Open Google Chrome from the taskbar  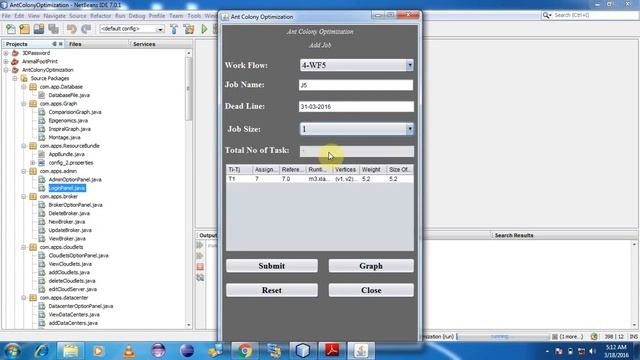(x=245, y=351)
